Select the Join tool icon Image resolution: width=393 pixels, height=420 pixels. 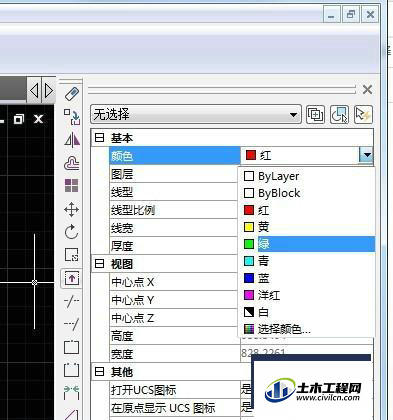71,393
